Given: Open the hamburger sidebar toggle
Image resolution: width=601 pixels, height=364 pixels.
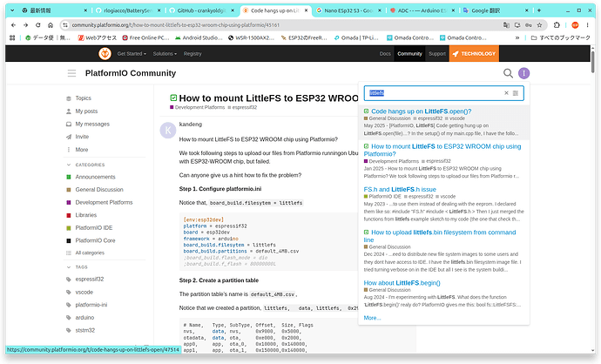Looking at the screenshot, I should (71, 73).
